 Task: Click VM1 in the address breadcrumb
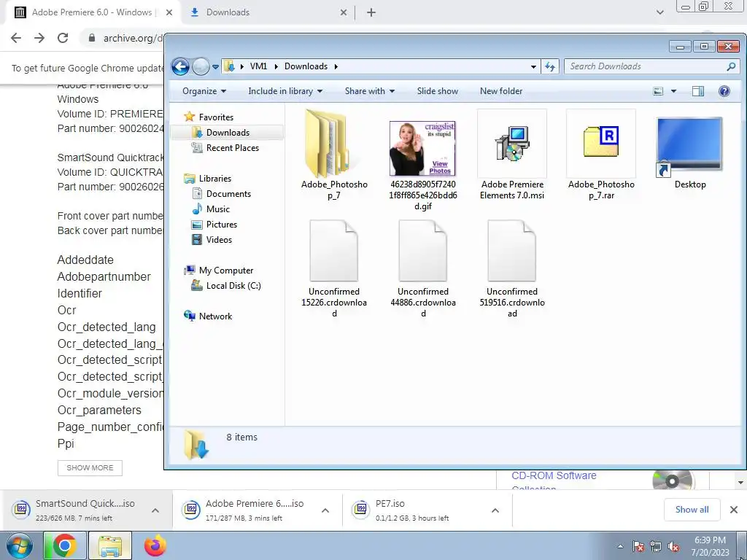[x=259, y=66]
